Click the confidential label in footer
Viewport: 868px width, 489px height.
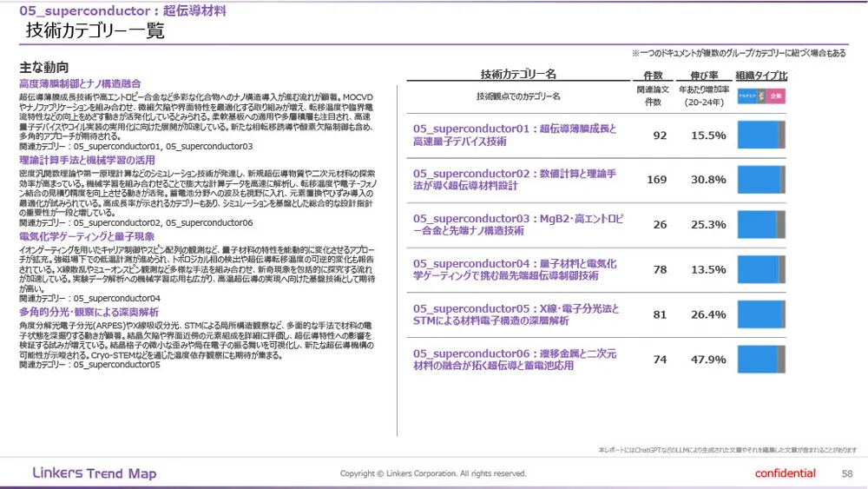coord(785,473)
